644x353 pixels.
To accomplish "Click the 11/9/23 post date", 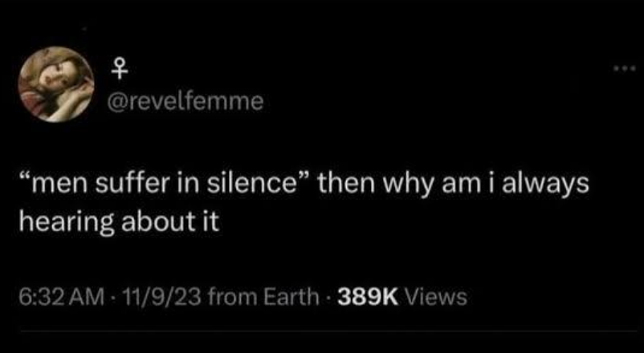I will [x=158, y=297].
